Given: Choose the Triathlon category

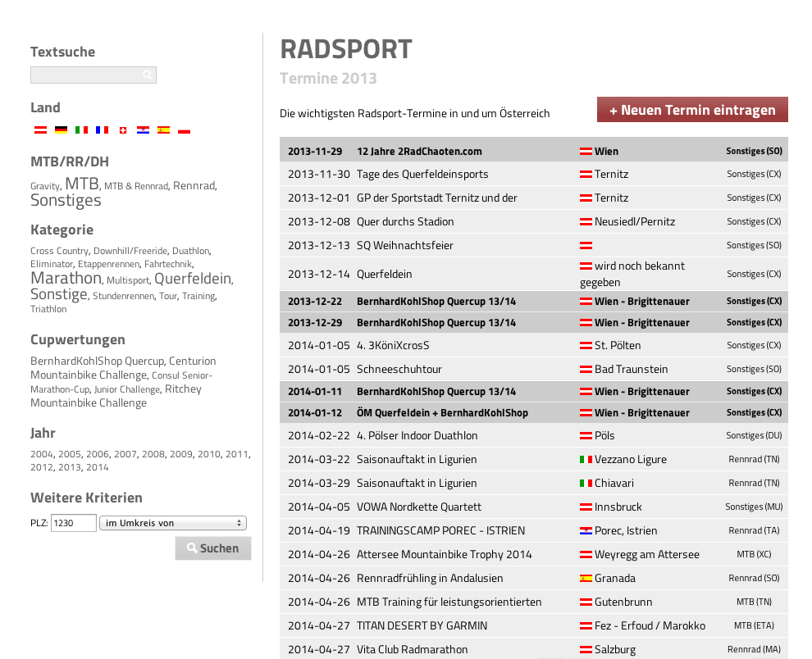Looking at the screenshot, I should (48, 309).
